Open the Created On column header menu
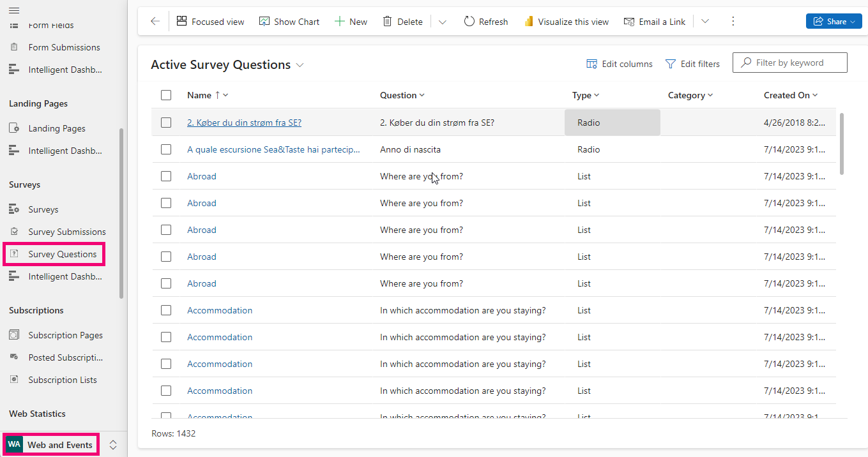868x457 pixels. point(791,95)
